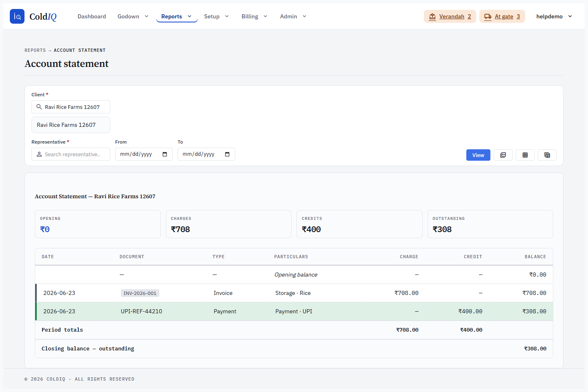
Task: Click the grid table export icon
Action: pyautogui.click(x=525, y=155)
